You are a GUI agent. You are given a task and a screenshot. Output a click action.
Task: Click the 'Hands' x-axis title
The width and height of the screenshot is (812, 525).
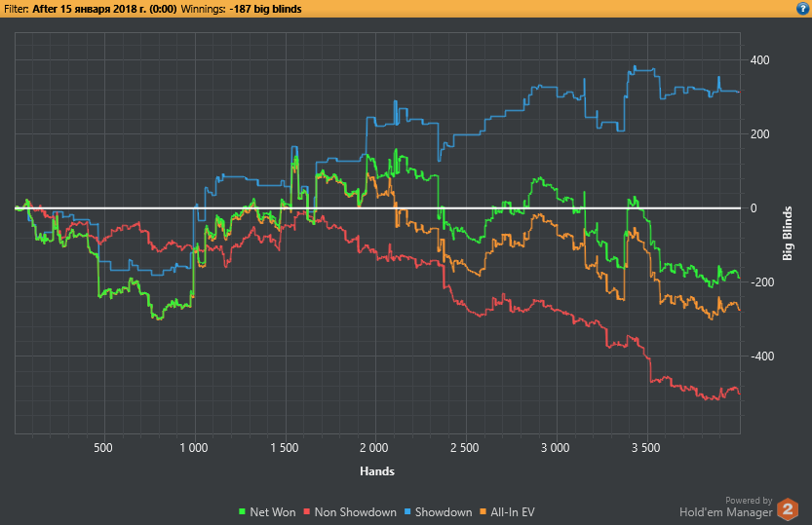(377, 471)
